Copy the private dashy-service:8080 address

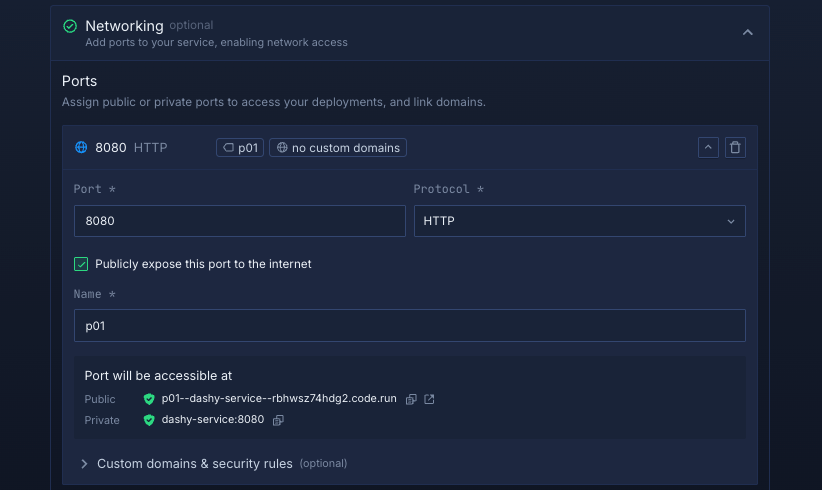point(279,420)
